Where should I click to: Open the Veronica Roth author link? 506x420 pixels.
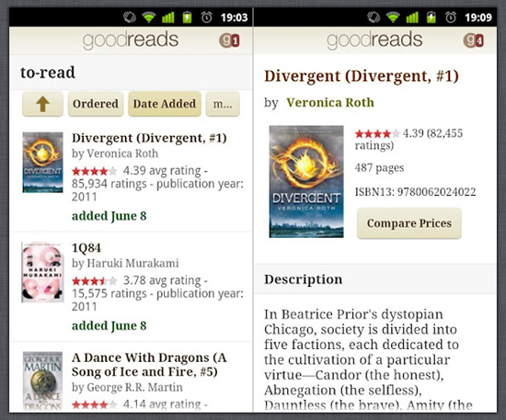coord(330,103)
